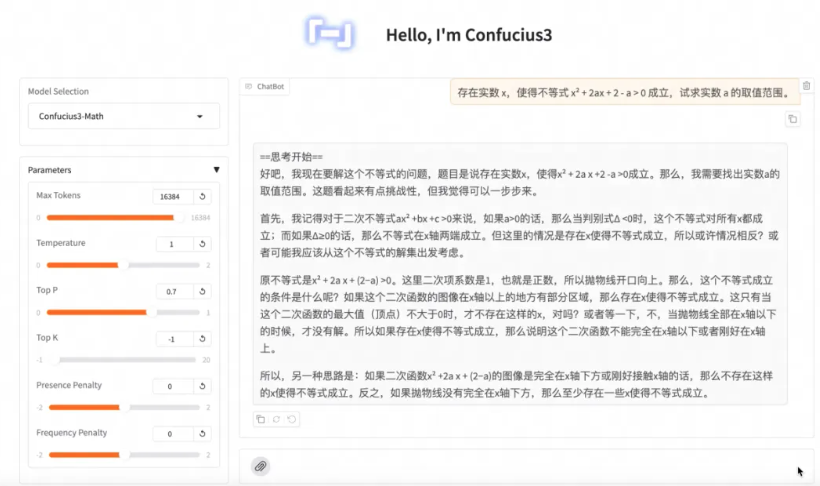Click the 'Hello, I'm Confucius3' heading

coord(469,35)
